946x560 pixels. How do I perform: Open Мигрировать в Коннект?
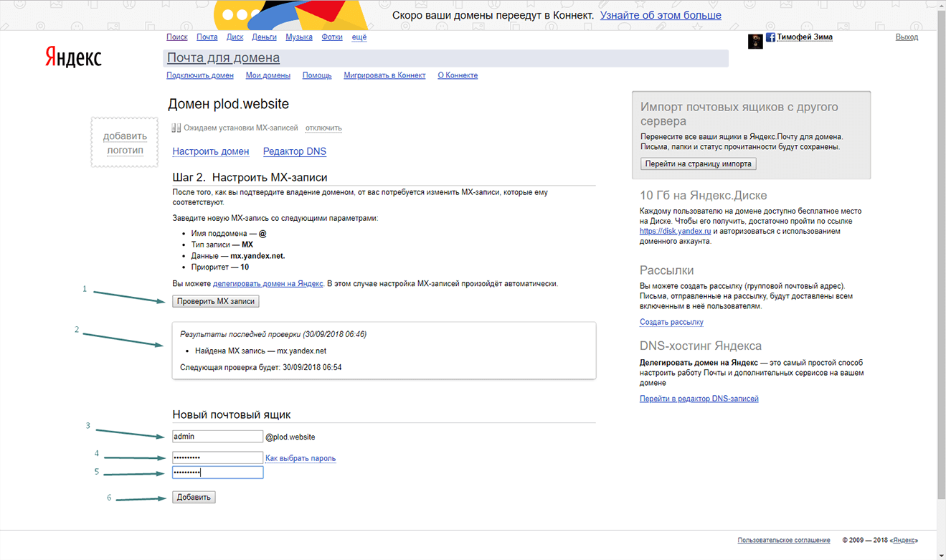(x=384, y=75)
